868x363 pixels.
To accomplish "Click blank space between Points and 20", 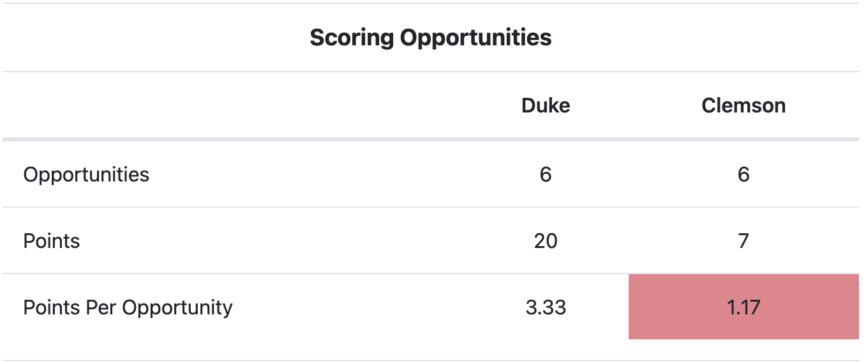I will coord(306,241).
